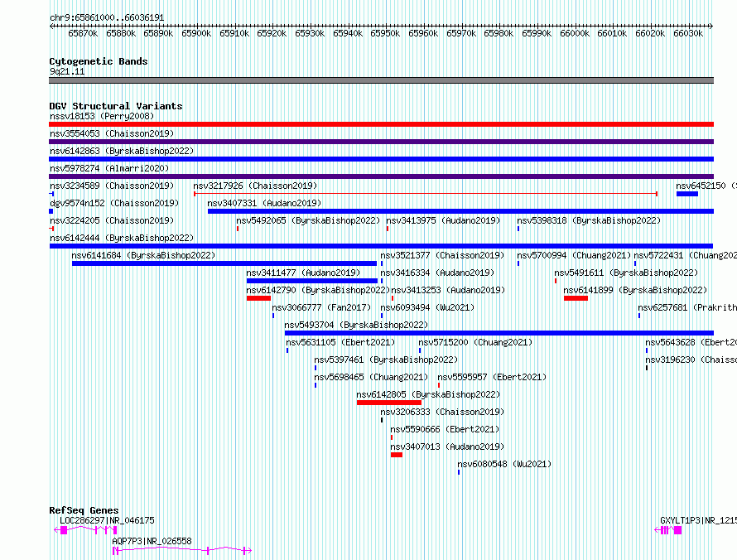Click the 66000k ruler tick label
Screen dimensions: 737x560
click(x=575, y=33)
